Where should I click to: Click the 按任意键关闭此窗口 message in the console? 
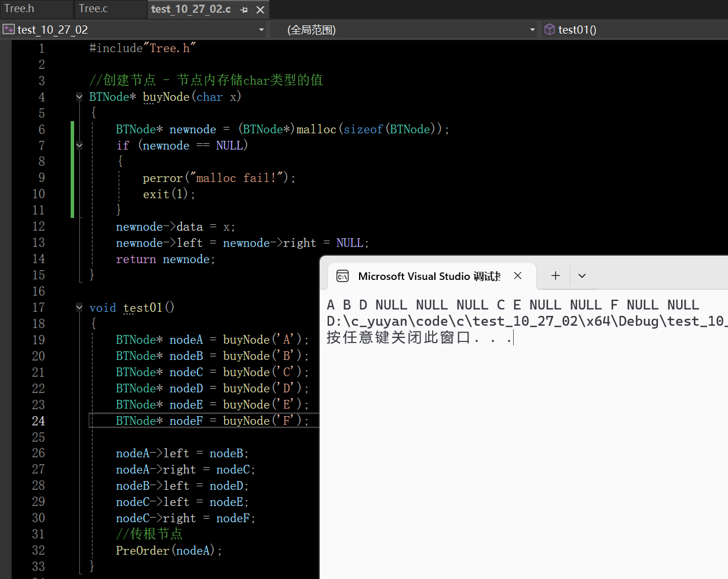(x=419, y=337)
